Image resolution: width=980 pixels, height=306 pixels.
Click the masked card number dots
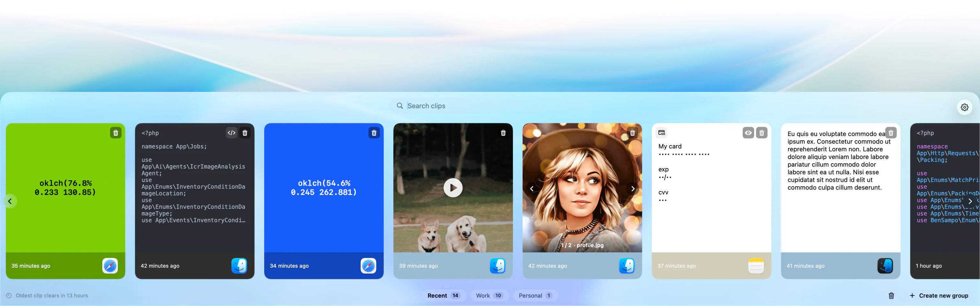pyautogui.click(x=684, y=154)
